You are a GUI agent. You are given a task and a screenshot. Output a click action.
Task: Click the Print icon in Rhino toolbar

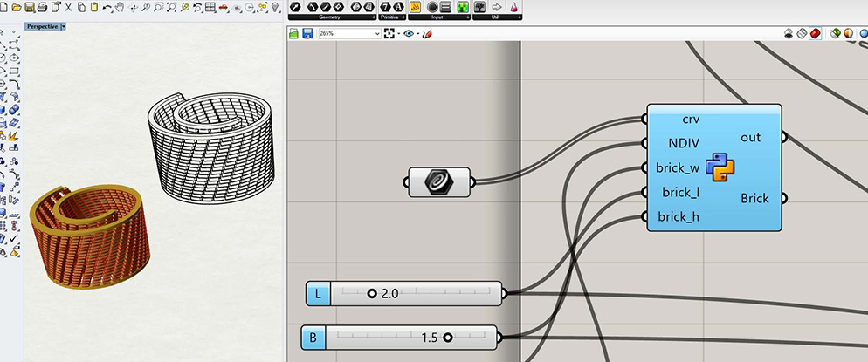coord(42,7)
